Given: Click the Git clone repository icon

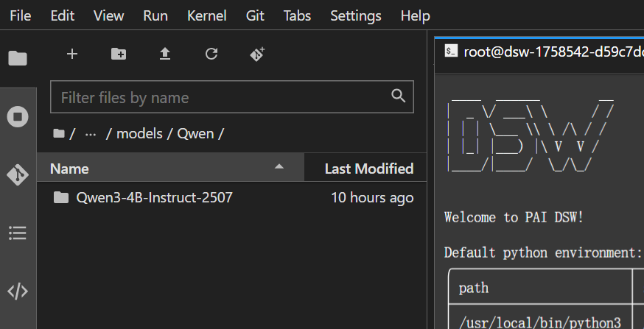Looking at the screenshot, I should point(257,54).
